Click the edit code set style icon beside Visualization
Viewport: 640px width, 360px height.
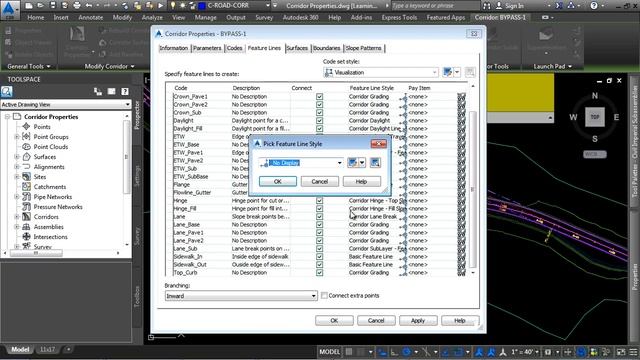click(x=448, y=72)
